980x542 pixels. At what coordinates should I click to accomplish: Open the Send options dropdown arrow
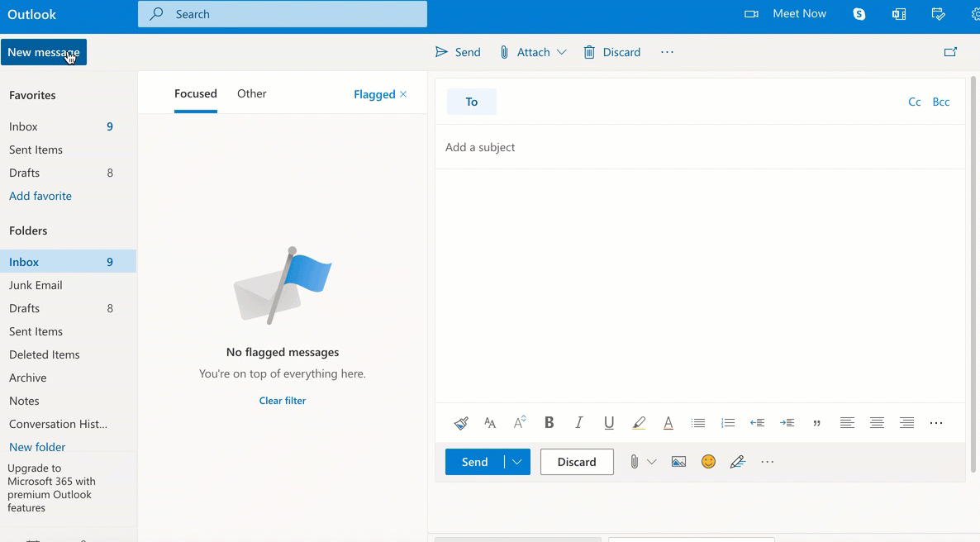(517, 462)
